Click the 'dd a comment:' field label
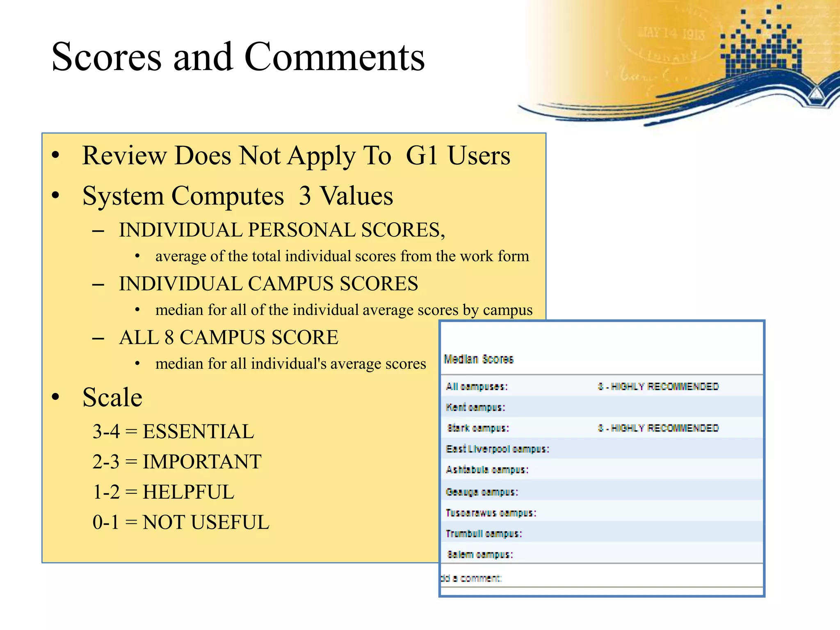The image size is (840, 630). 471,578
